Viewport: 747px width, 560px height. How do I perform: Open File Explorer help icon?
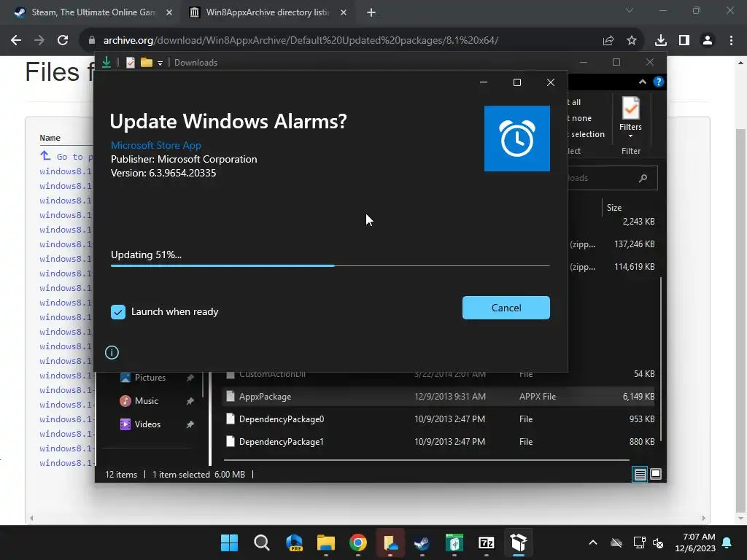(659, 82)
